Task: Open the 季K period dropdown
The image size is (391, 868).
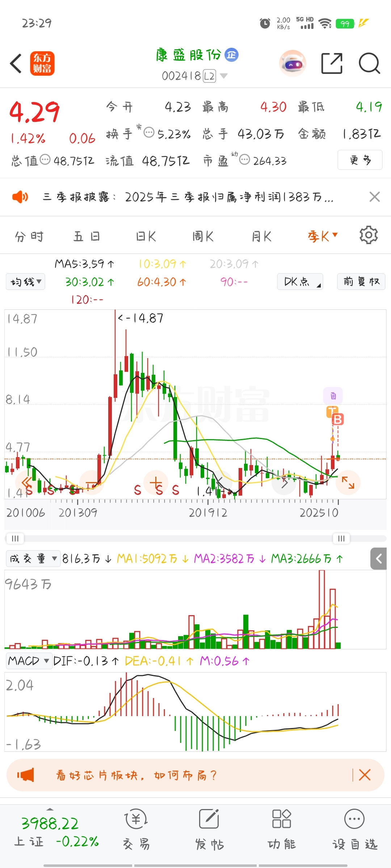Action: click(x=322, y=237)
